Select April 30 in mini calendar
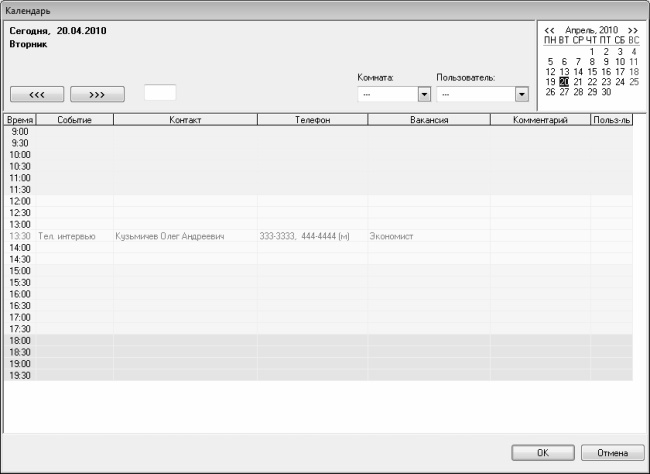 (606, 92)
